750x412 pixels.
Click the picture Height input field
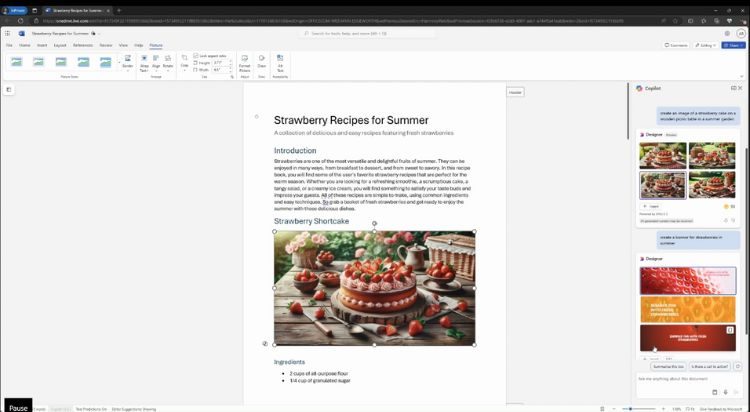pyautogui.click(x=221, y=63)
